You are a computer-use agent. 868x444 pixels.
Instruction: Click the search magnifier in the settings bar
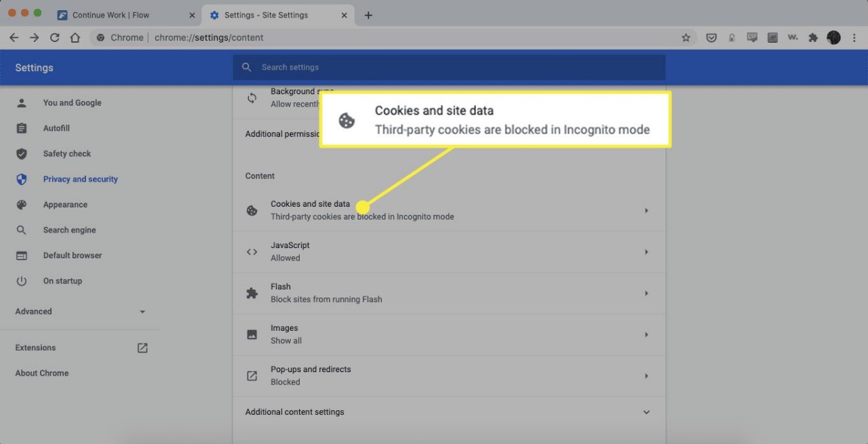(x=247, y=67)
